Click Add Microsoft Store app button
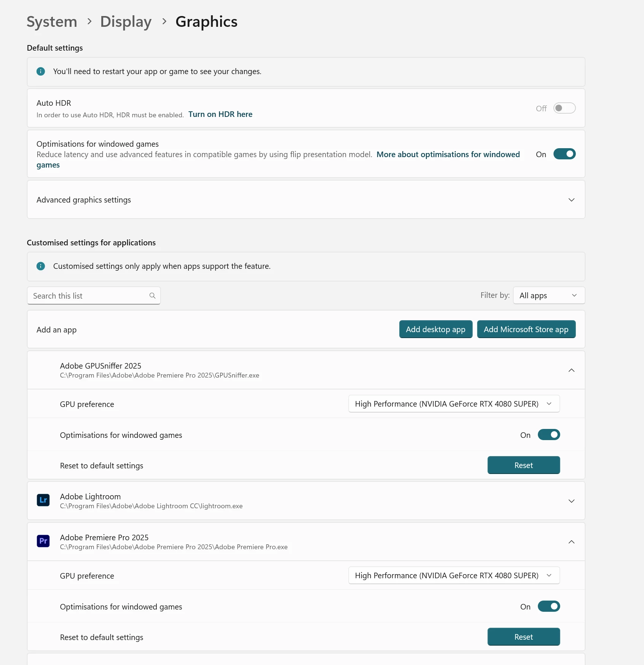Viewport: 644px width, 665px height. [x=526, y=330]
